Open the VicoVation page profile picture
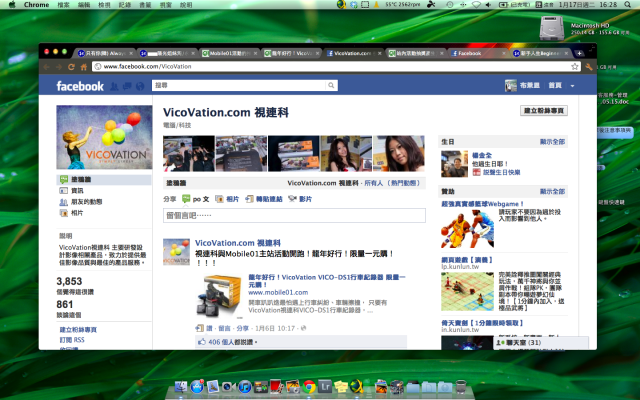Image resolution: width=640 pixels, height=400 pixels. point(104,137)
